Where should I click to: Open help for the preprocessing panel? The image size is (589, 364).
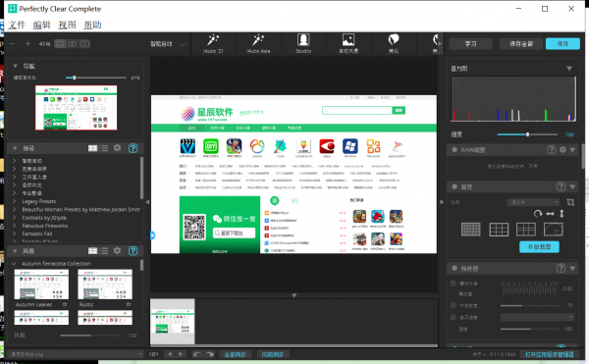pyautogui.click(x=561, y=268)
